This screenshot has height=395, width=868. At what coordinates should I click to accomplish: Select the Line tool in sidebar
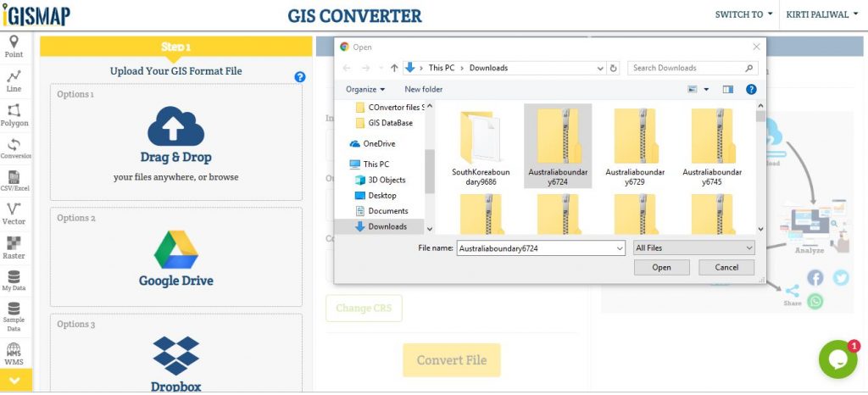click(14, 81)
